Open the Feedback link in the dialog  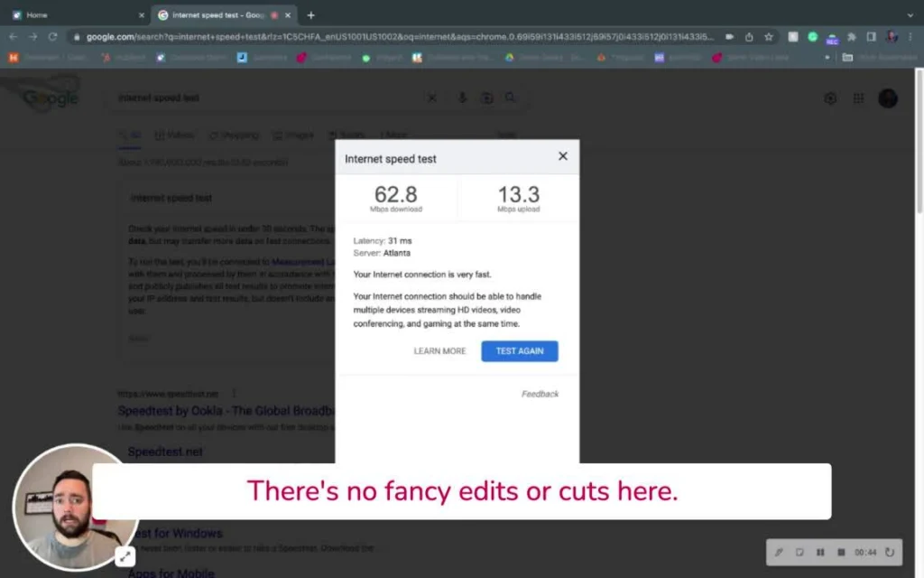(x=540, y=394)
